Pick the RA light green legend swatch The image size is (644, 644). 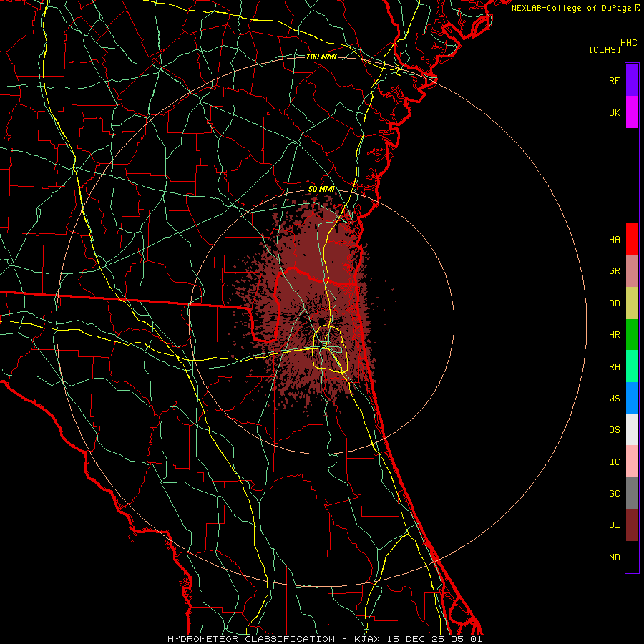[x=632, y=366]
